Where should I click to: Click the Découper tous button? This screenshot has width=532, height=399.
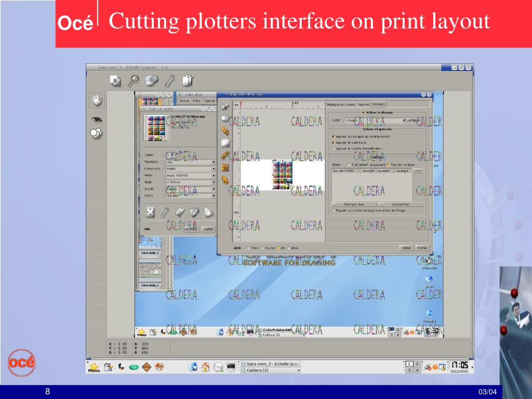coord(354,205)
